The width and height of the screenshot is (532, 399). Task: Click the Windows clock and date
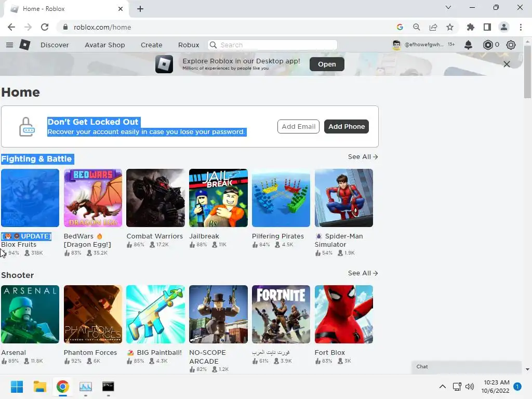click(495, 387)
